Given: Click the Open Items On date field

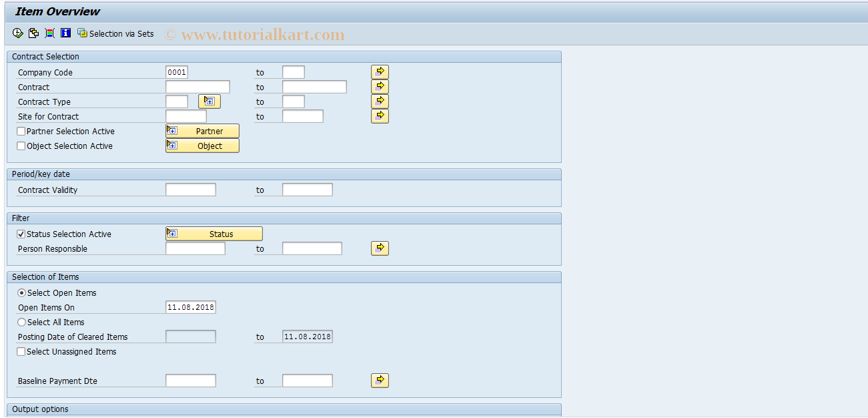Looking at the screenshot, I should (x=191, y=307).
